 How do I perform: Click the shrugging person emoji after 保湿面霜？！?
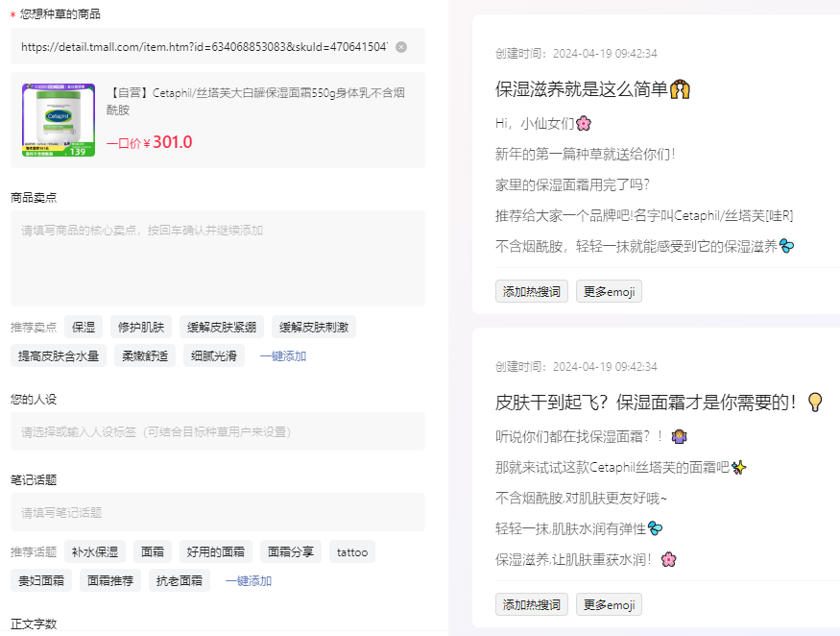click(x=679, y=436)
